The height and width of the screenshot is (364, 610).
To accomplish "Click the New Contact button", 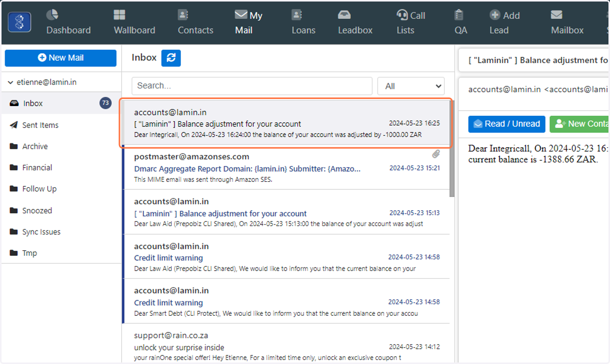I will pyautogui.click(x=579, y=124).
